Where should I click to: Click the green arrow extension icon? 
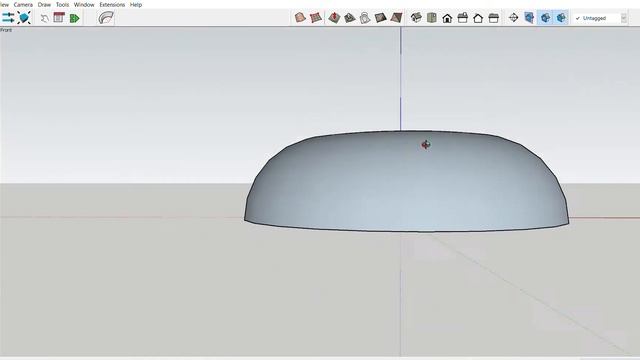[x=74, y=18]
